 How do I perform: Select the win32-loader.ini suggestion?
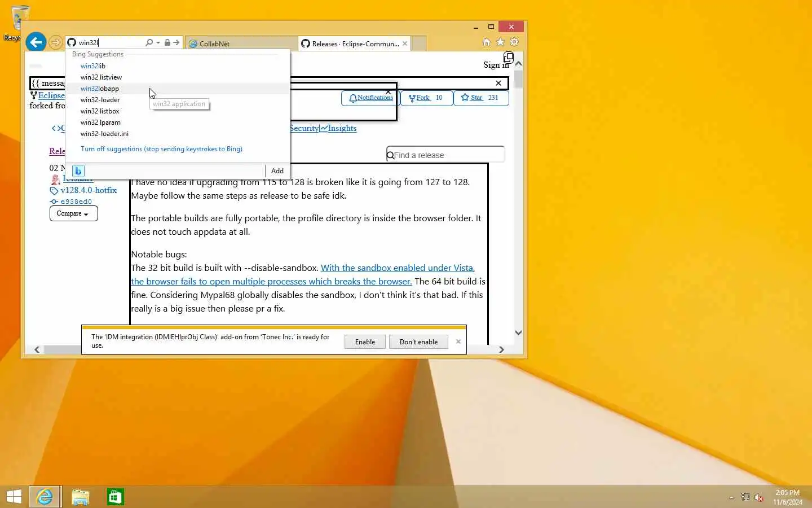click(178, 134)
